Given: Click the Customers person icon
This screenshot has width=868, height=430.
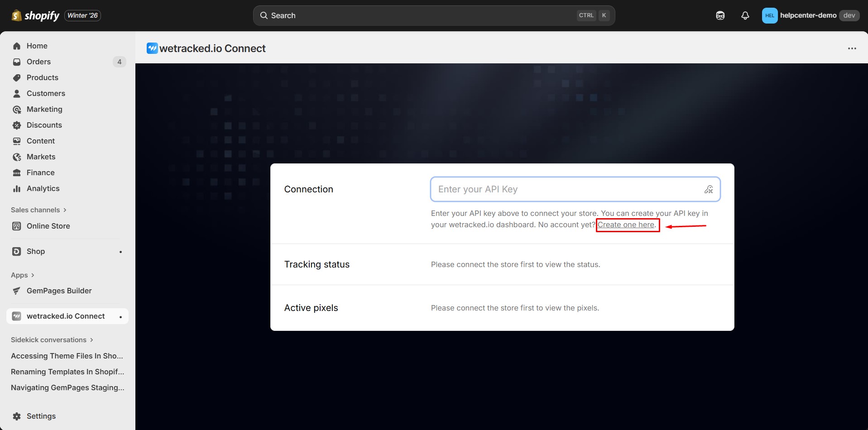Looking at the screenshot, I should pyautogui.click(x=17, y=94).
